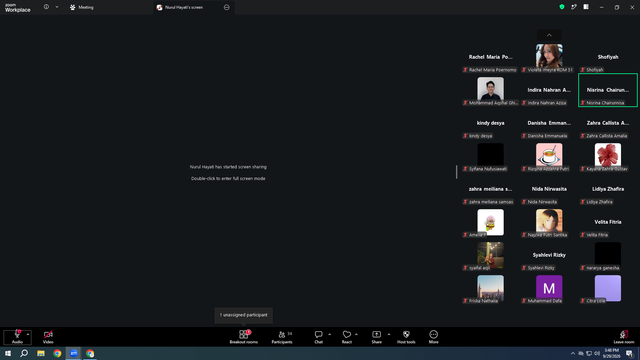Screen dimensions: 640x360
Task: Open meeting info icon beside Zoom Workplace
Action: 46,7
